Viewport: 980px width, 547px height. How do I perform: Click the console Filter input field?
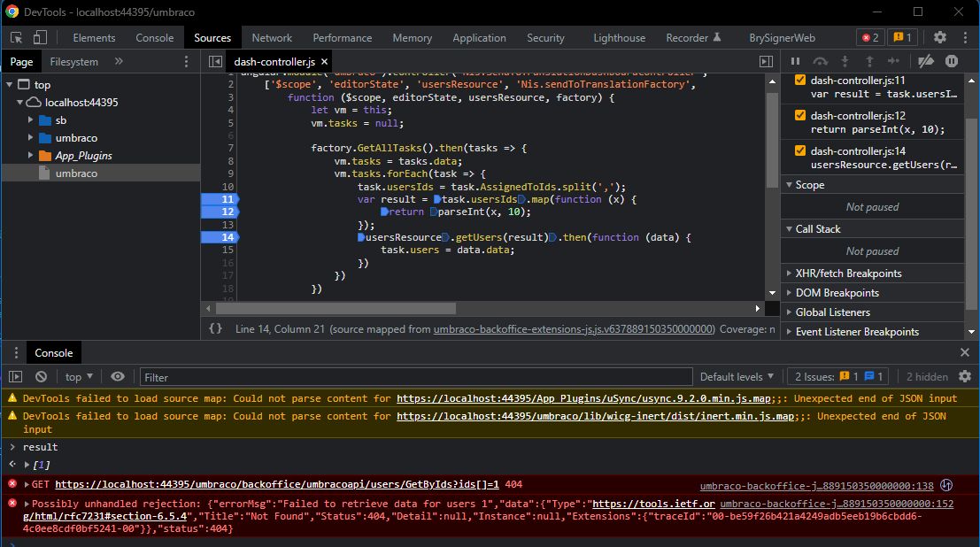pos(415,377)
